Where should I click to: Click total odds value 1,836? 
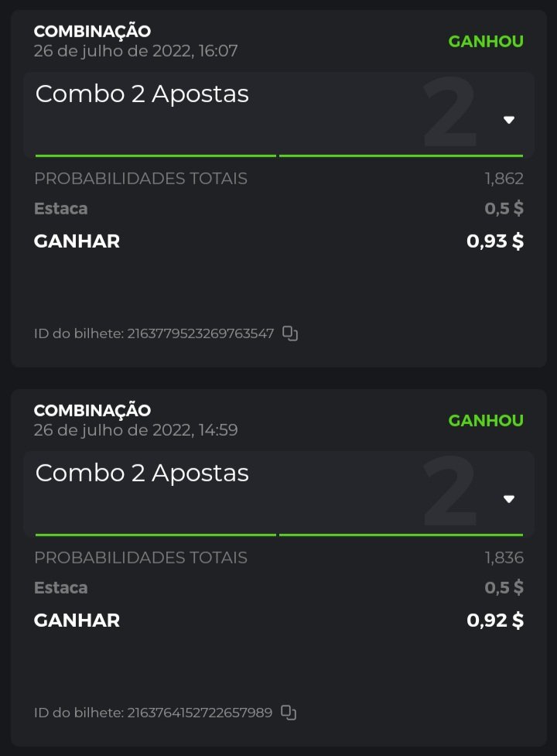504,557
